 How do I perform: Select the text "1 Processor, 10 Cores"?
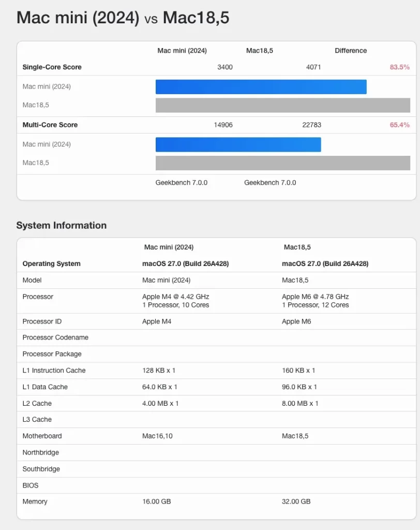coord(176,305)
